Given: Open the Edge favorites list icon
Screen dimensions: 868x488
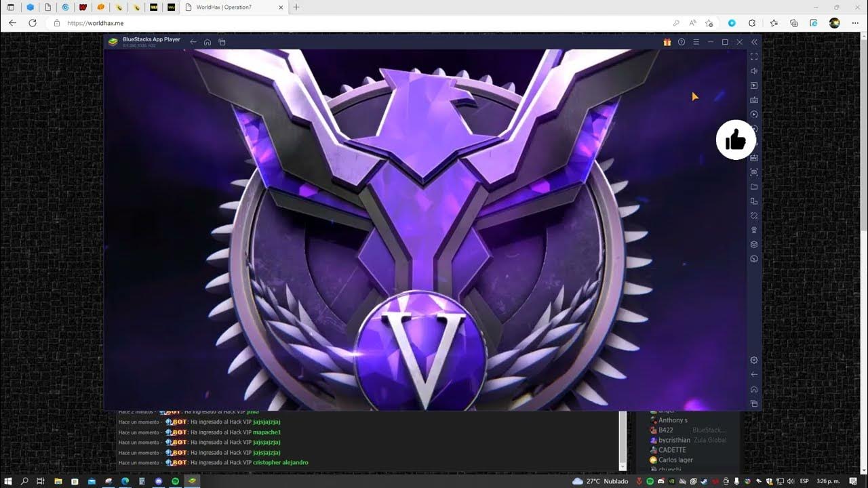Looking at the screenshot, I should (774, 23).
